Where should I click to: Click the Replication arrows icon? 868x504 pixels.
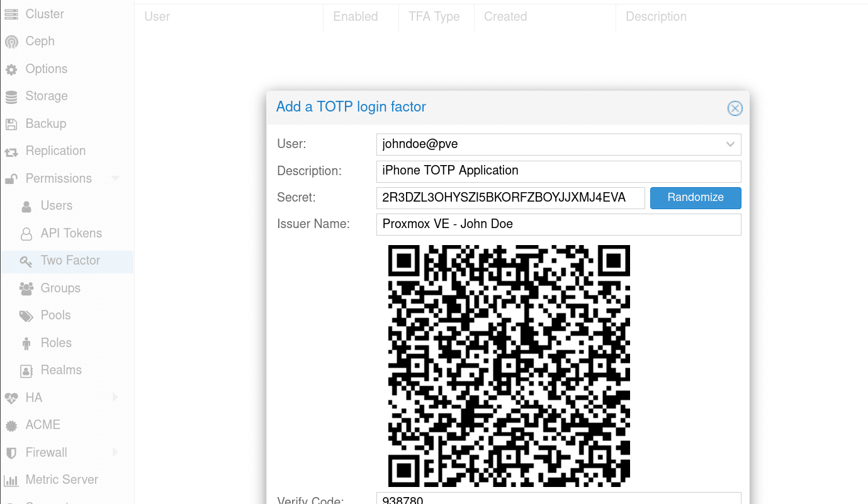tap(11, 151)
